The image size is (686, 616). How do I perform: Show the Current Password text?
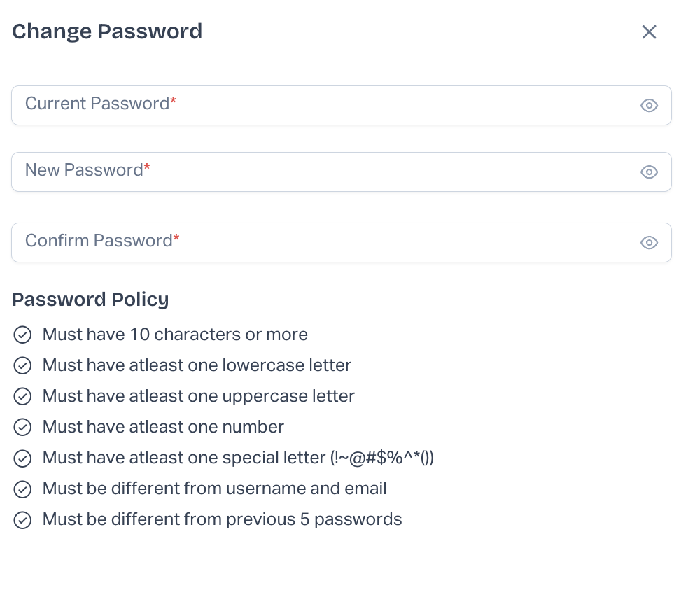click(649, 106)
